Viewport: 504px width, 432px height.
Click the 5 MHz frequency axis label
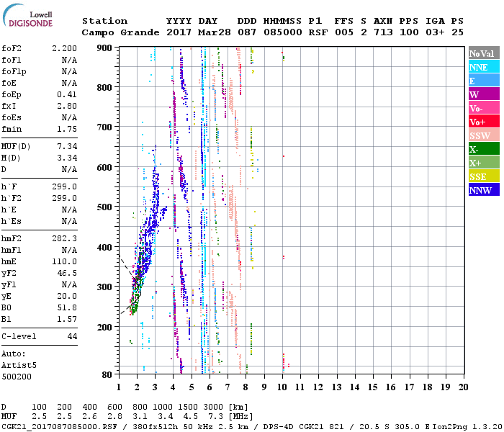pyautogui.click(x=192, y=387)
